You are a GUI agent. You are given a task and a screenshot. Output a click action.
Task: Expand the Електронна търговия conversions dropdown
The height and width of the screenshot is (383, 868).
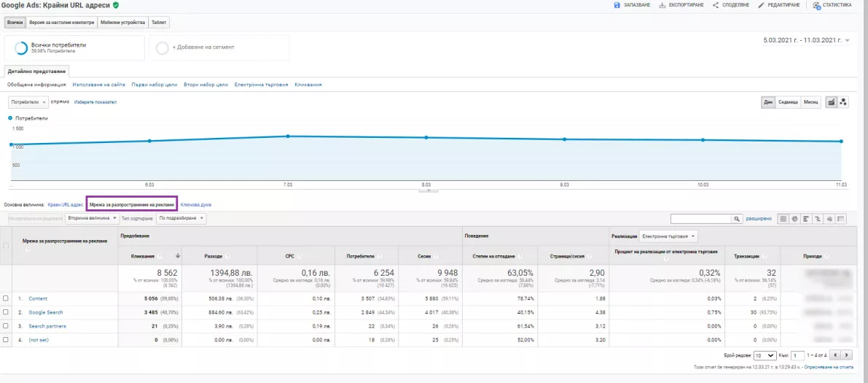(668, 236)
